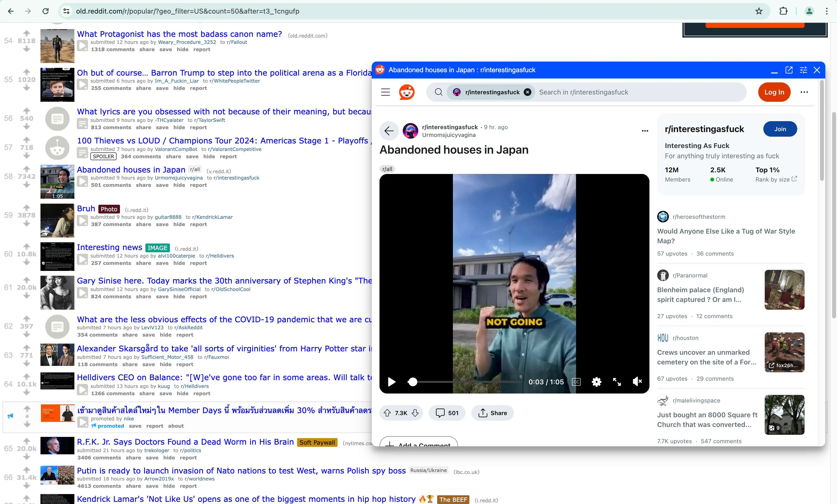
Task: Click the browser back arrow
Action: 11,11
